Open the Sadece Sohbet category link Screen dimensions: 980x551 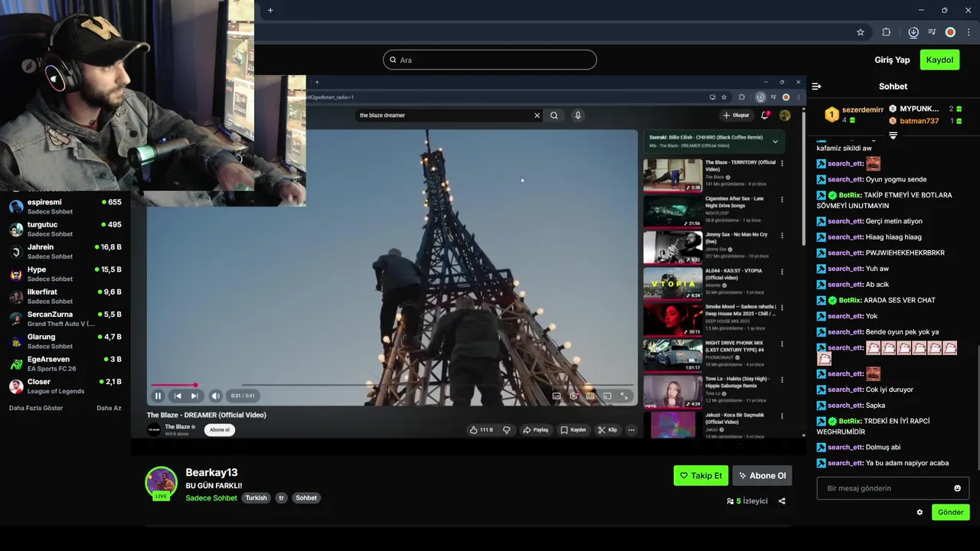(x=211, y=498)
